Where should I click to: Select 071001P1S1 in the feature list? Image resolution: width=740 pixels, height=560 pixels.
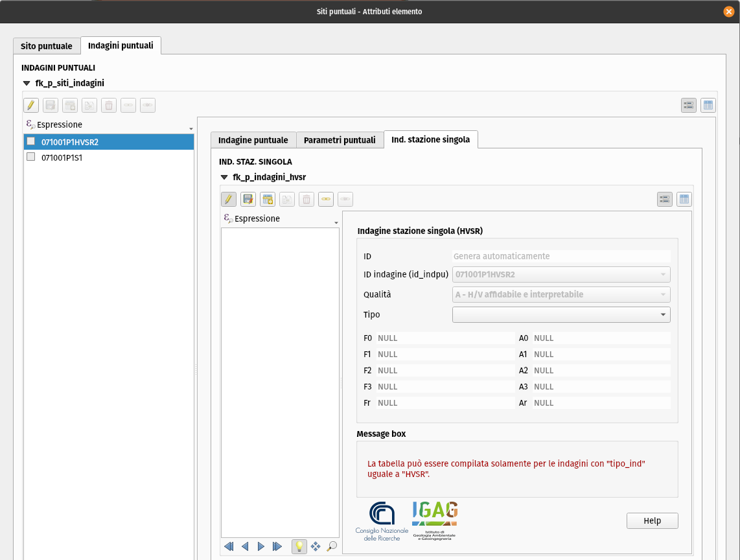tap(109, 157)
